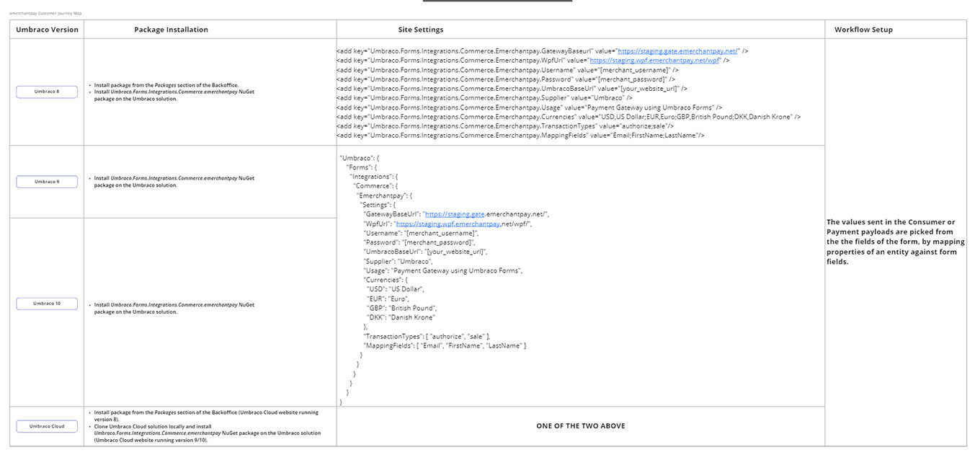This screenshot has height=468, width=980.
Task: Click Umbraco 8 row NuGet package install bullet
Action: tap(174, 95)
